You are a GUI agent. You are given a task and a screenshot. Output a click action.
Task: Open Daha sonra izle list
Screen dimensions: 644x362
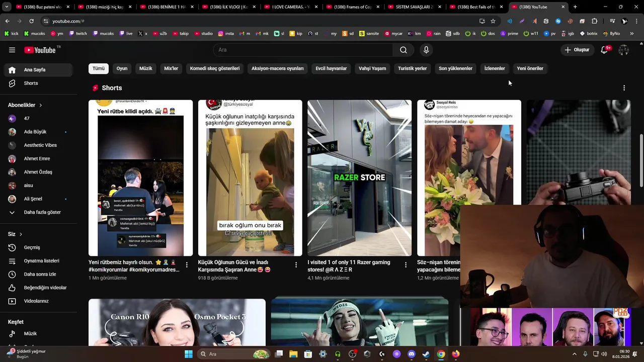(38, 274)
